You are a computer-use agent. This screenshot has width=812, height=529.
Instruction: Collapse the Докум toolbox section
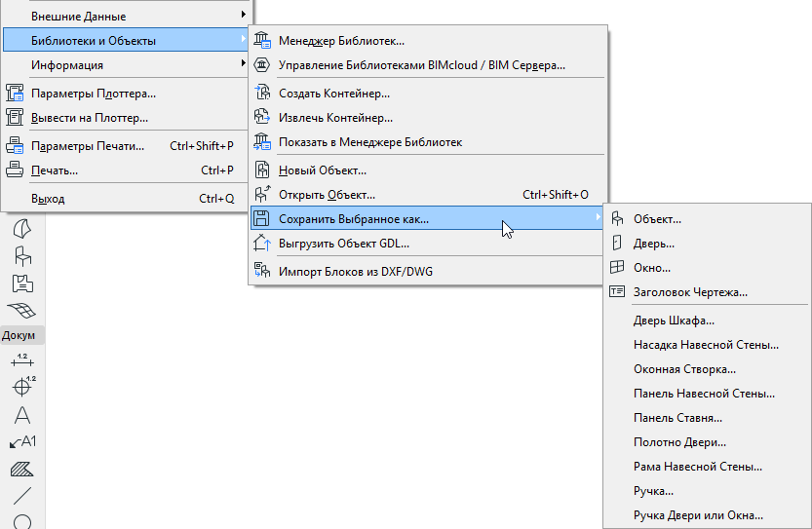click(21, 335)
